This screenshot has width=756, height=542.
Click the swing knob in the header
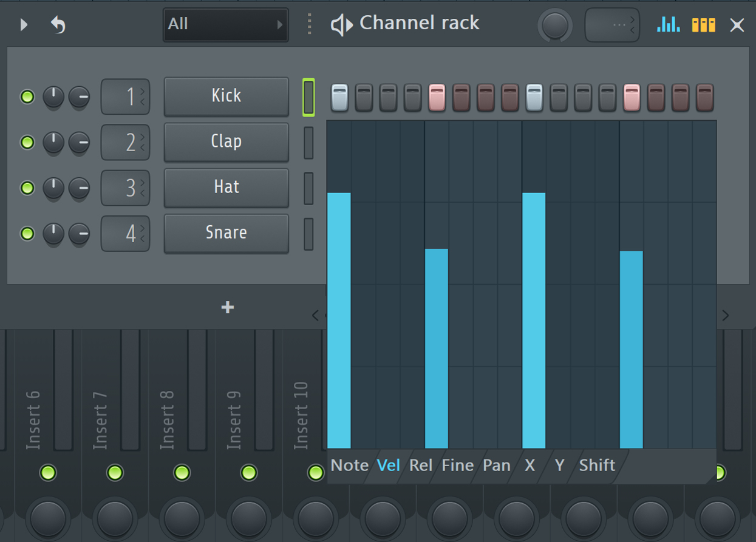pyautogui.click(x=554, y=25)
